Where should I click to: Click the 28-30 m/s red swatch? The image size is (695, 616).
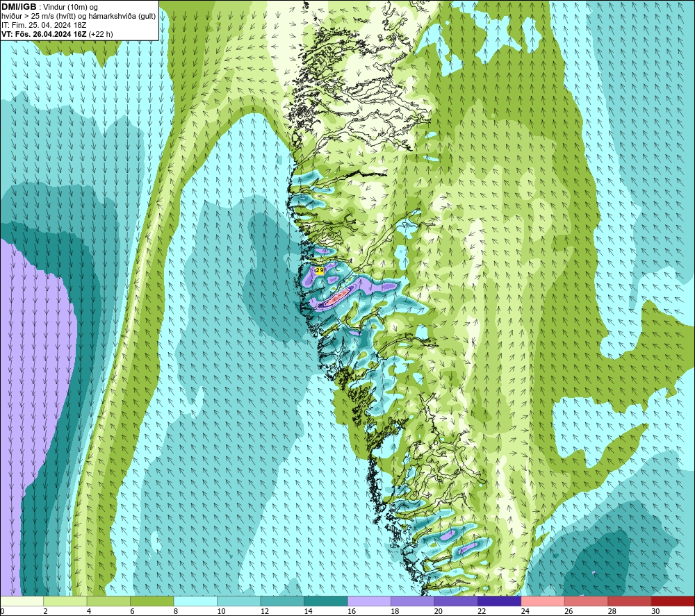pyautogui.click(x=630, y=601)
